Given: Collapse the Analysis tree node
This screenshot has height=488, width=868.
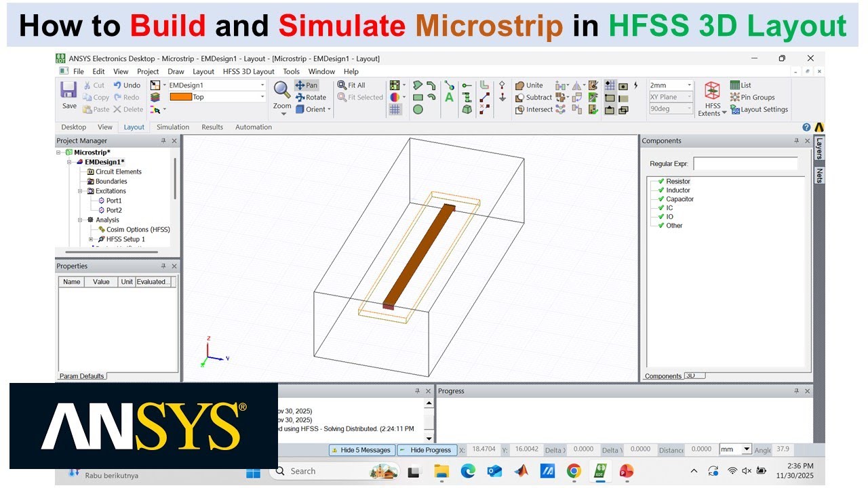Looking at the screenshot, I should (x=80, y=220).
